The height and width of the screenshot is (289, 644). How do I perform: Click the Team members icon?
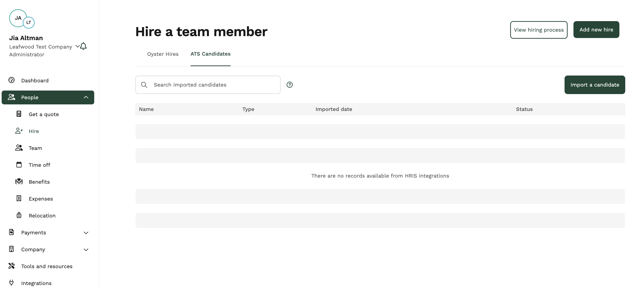pos(19,148)
